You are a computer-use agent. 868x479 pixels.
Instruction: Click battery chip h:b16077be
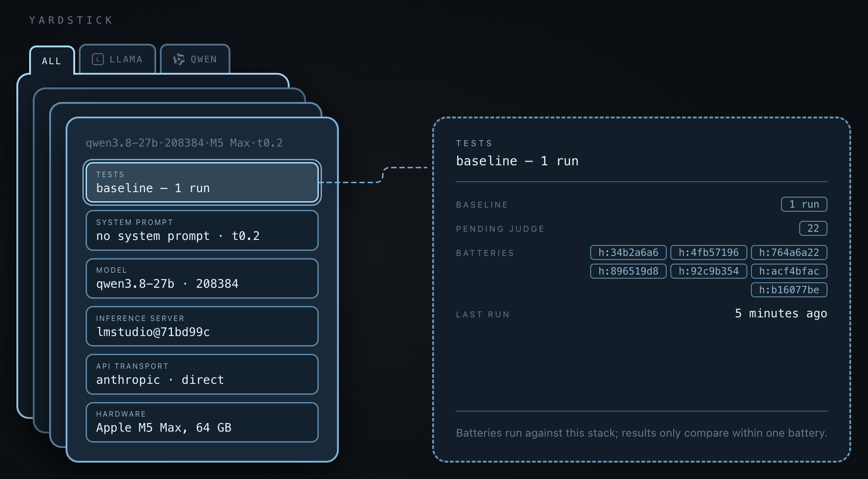[789, 290]
